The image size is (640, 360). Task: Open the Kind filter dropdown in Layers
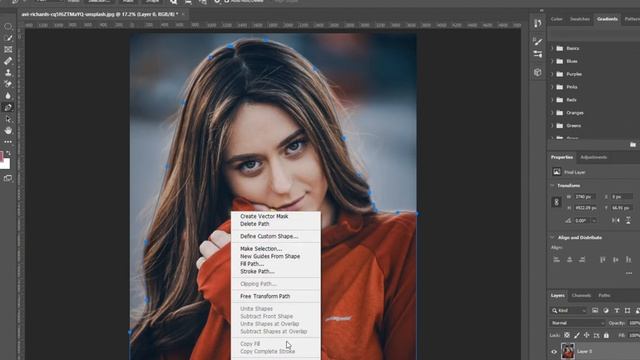569,311
